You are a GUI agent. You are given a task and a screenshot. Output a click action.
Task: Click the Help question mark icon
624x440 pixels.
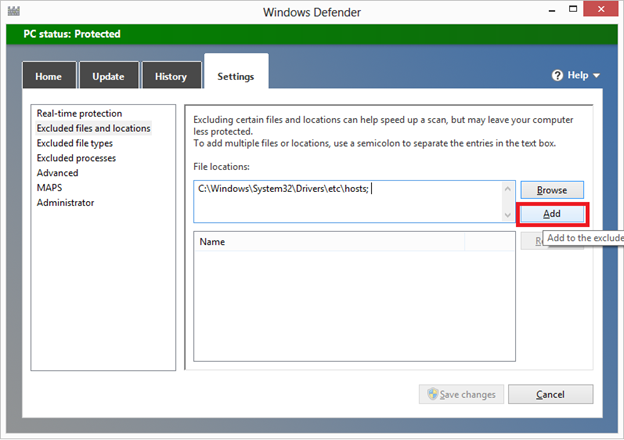coord(558,76)
